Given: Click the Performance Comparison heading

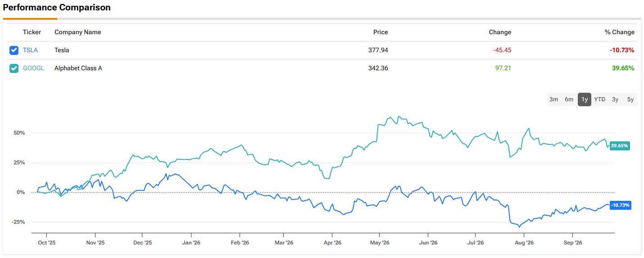Looking at the screenshot, I should [57, 8].
